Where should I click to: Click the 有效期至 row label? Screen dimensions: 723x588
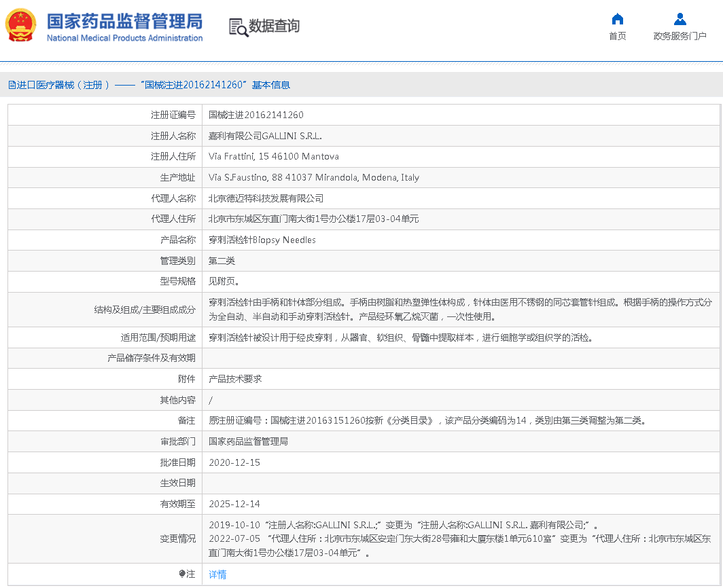tap(178, 504)
